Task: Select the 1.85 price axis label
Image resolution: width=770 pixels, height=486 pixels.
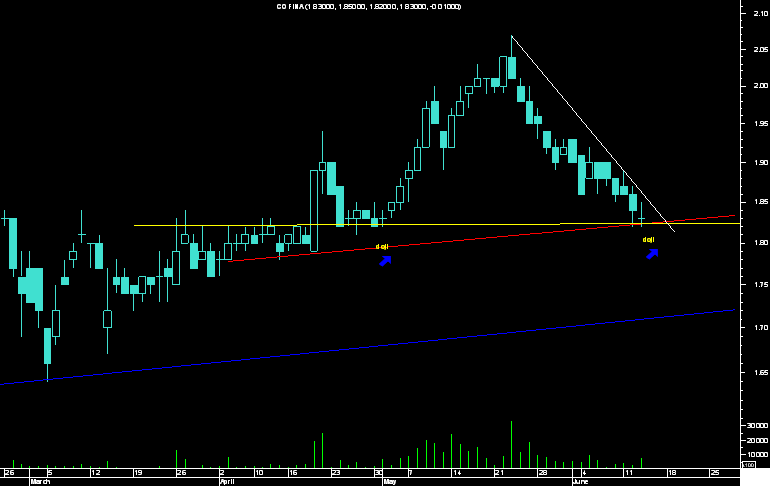Action: pos(761,202)
